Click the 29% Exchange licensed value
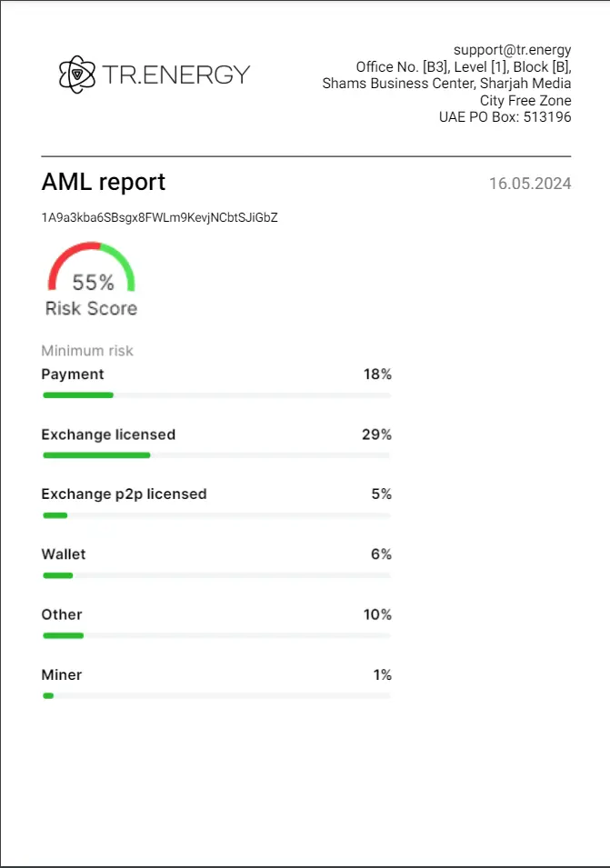This screenshot has height=868, width=610. pyautogui.click(x=376, y=434)
